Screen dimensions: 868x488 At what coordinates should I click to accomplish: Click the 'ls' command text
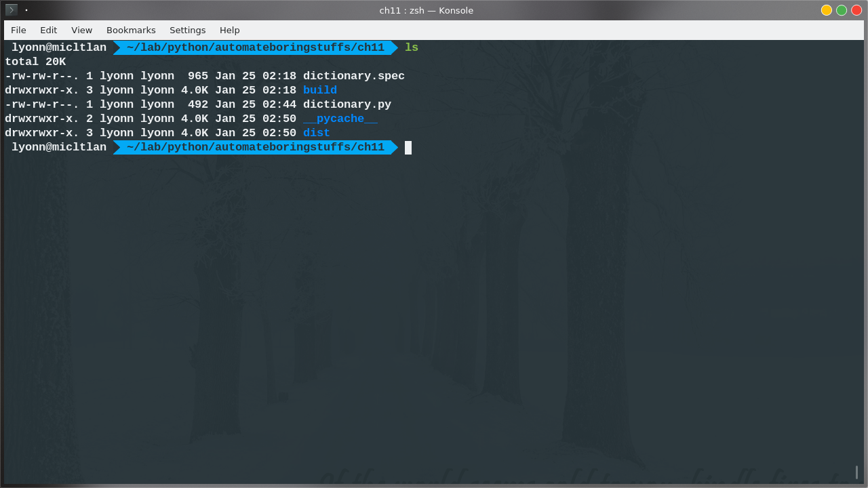coord(412,47)
